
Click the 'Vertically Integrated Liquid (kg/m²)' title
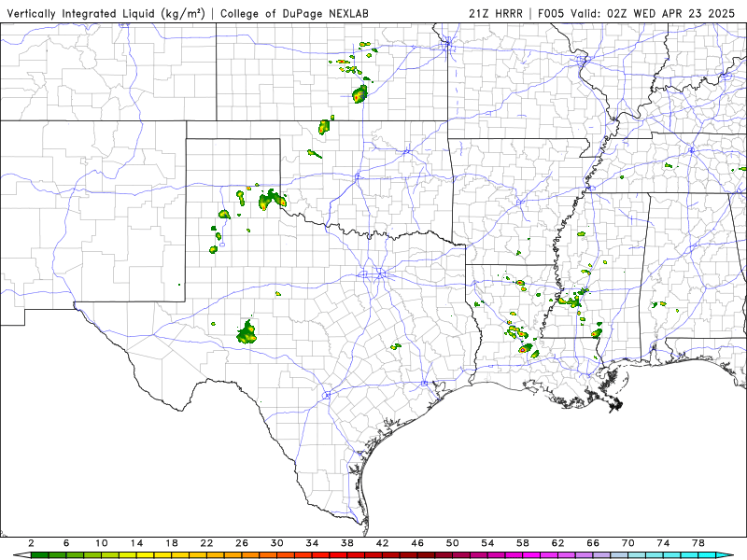(x=106, y=13)
